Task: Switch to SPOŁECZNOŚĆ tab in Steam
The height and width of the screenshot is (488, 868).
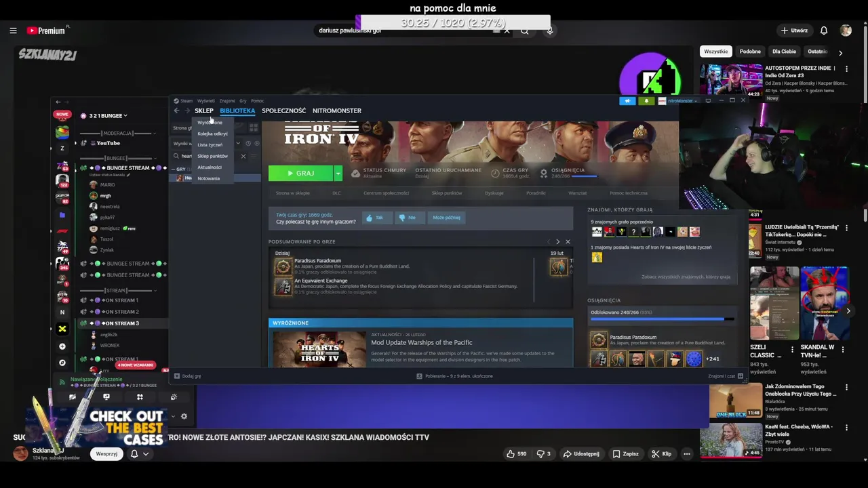Action: coord(283,110)
